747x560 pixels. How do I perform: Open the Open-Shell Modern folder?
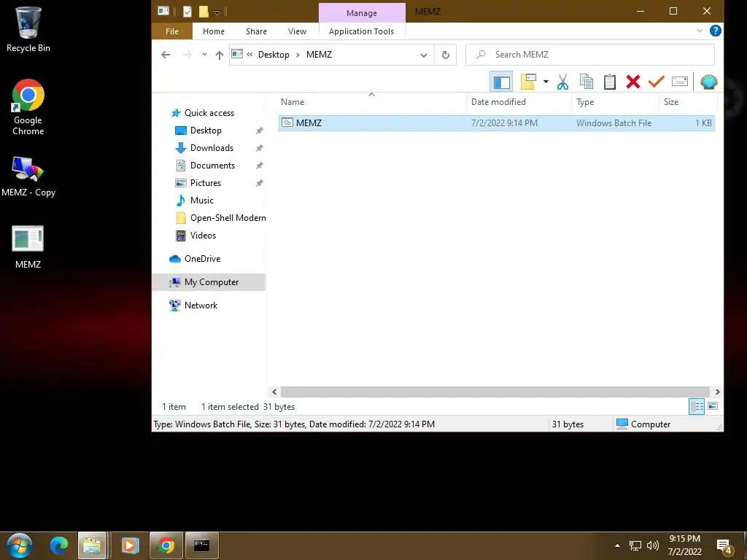(228, 218)
